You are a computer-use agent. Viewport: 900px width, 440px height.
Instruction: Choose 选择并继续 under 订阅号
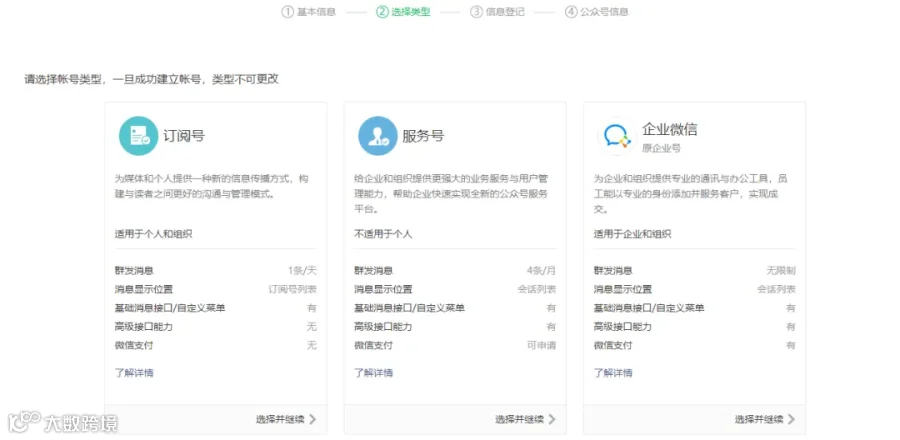pos(280,419)
